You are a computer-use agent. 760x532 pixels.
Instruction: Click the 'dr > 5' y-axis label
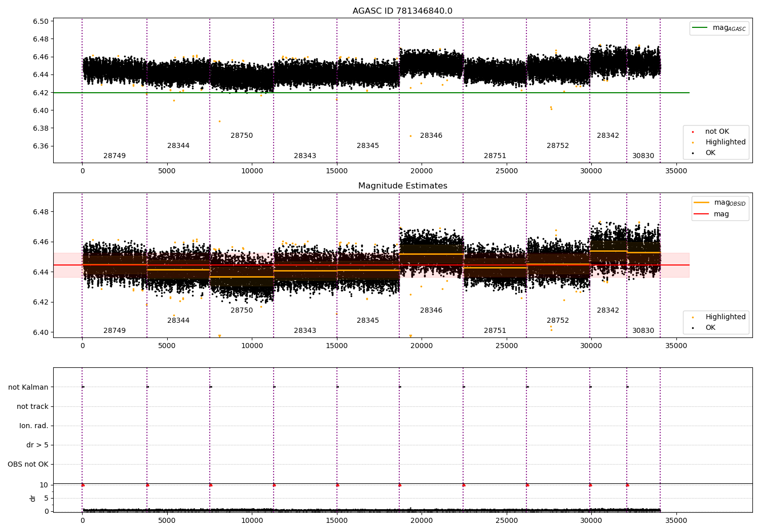37,445
